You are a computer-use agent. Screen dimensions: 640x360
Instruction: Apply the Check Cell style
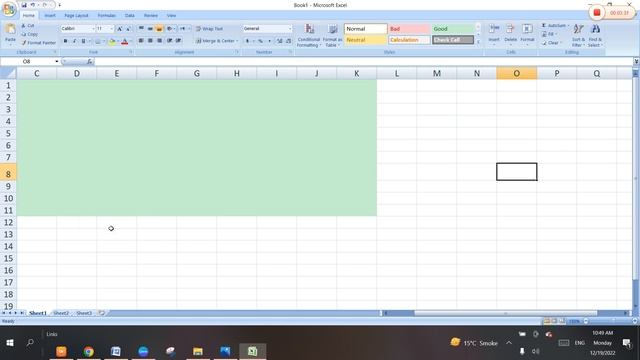click(x=453, y=40)
